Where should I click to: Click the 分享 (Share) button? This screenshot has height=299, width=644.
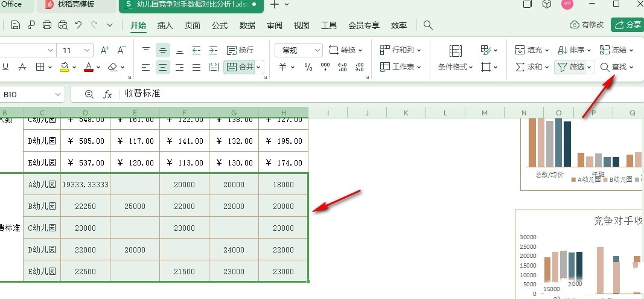[x=627, y=25]
